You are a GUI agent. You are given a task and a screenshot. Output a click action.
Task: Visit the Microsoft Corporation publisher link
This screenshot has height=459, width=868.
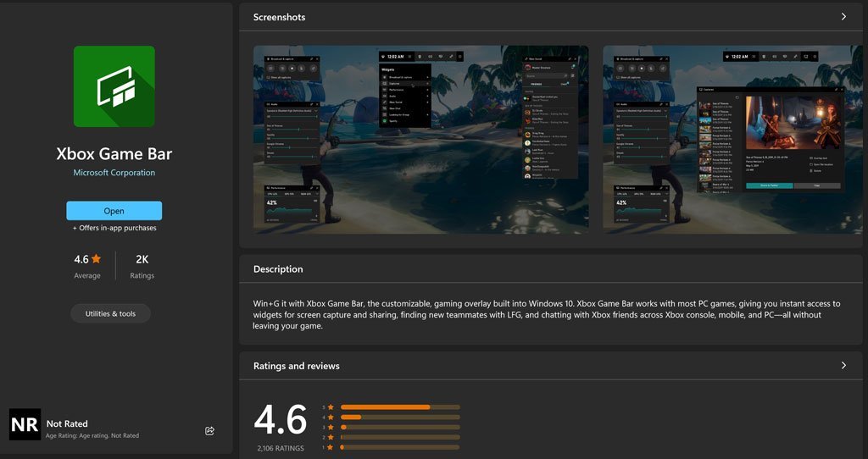pos(114,173)
